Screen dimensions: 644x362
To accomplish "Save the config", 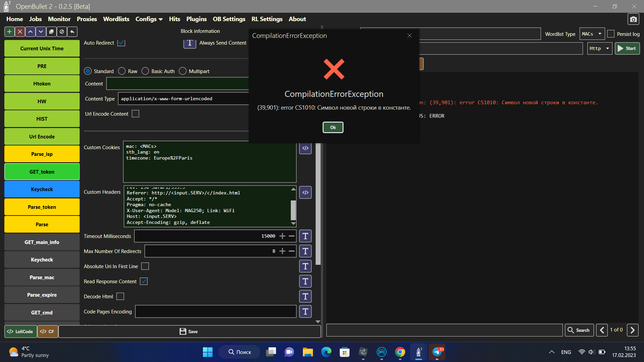I will (x=189, y=331).
